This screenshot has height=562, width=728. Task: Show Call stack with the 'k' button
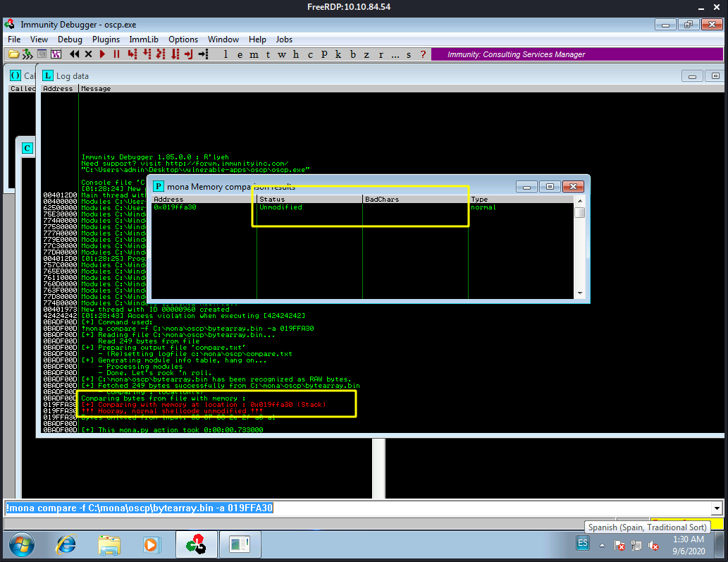[x=338, y=54]
